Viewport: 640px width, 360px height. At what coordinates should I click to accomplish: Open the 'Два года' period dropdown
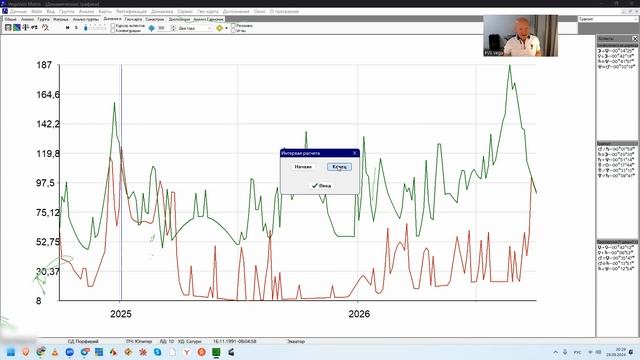[x=195, y=28]
